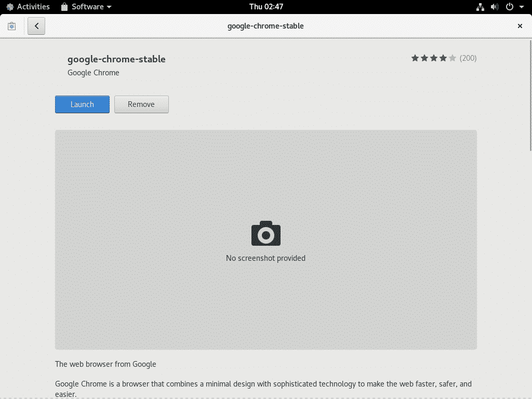Click the description paragraph starting 'Google Chrome is a browser'
This screenshot has width=532, height=399.
click(x=263, y=389)
